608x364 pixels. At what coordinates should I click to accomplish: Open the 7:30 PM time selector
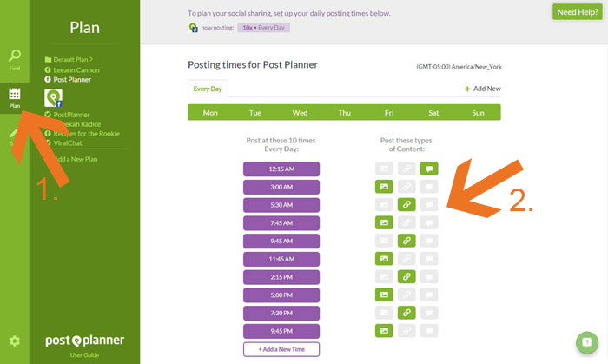281,314
